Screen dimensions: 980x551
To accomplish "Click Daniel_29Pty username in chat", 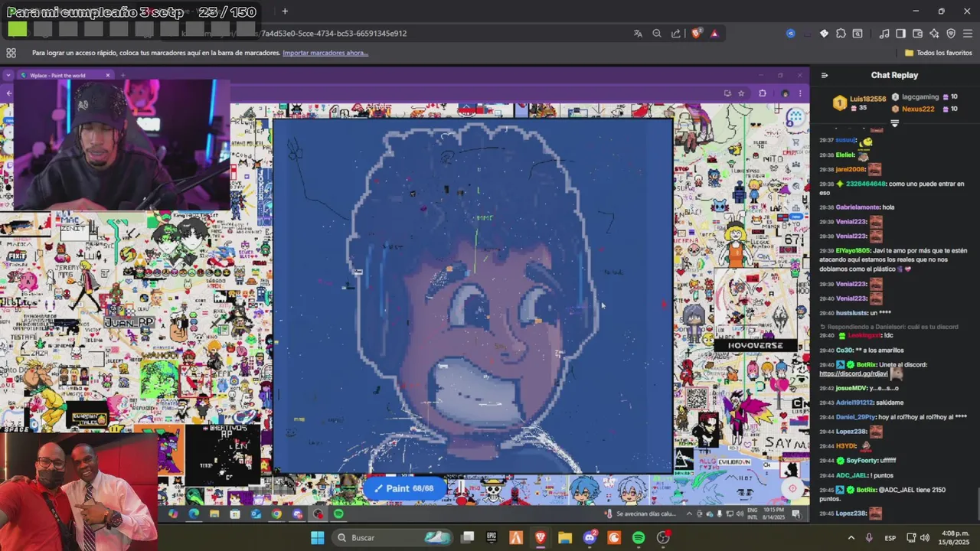I will tap(856, 417).
